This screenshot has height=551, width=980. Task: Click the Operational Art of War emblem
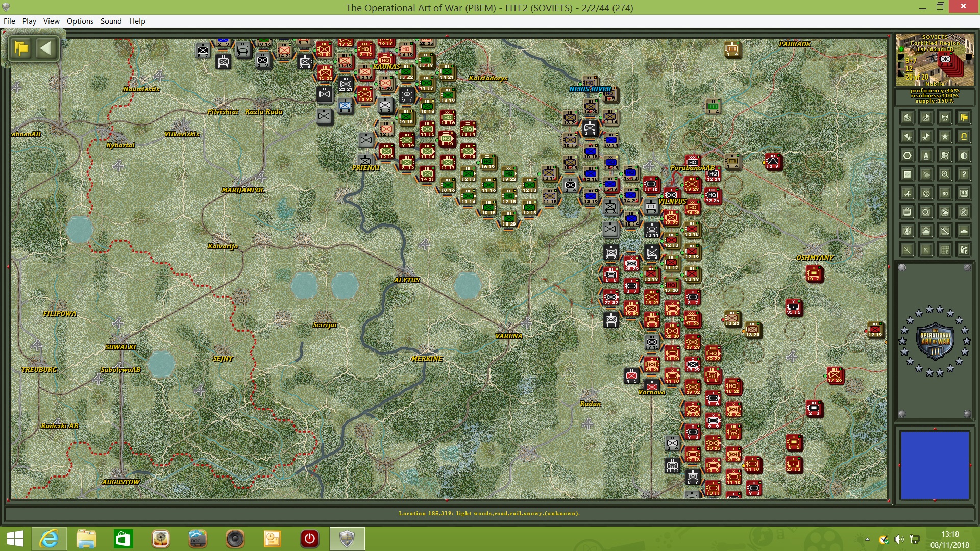(x=935, y=341)
